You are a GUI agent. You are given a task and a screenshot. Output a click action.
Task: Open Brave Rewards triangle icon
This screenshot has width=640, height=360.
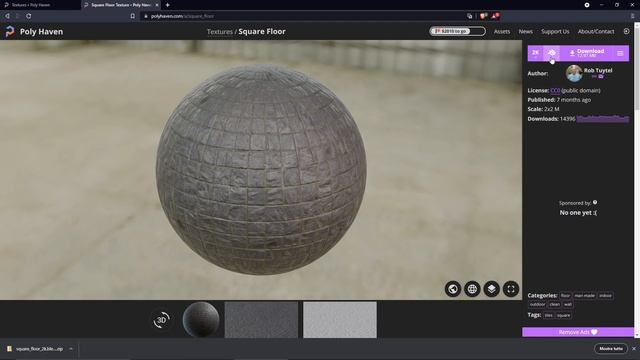point(495,16)
